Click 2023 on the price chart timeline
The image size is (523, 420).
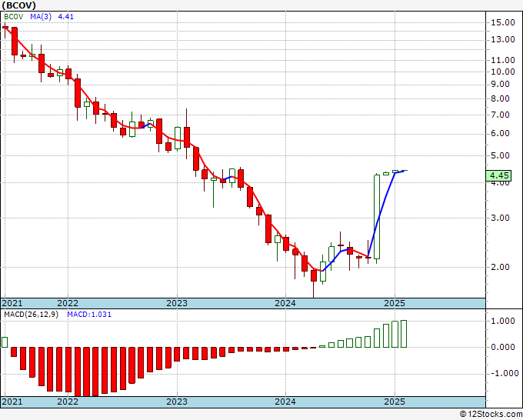(x=177, y=303)
